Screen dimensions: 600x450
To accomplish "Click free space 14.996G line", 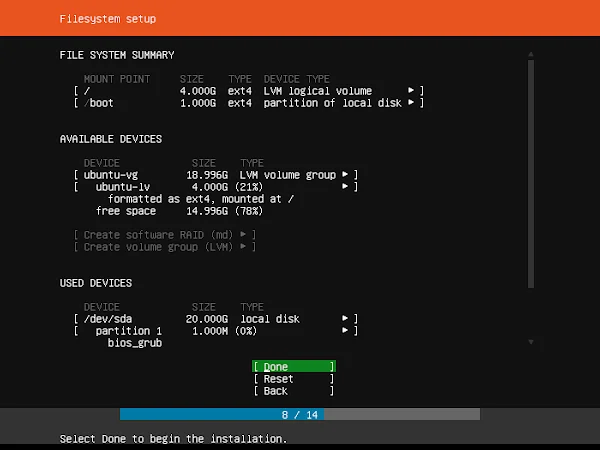I will pyautogui.click(x=179, y=211).
